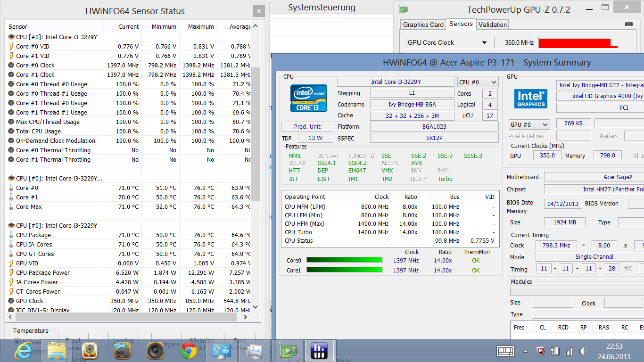This screenshot has width=644, height=362.
Task: Switch to HWiNFO64 via its taskbar icon
Action: tap(320, 350)
